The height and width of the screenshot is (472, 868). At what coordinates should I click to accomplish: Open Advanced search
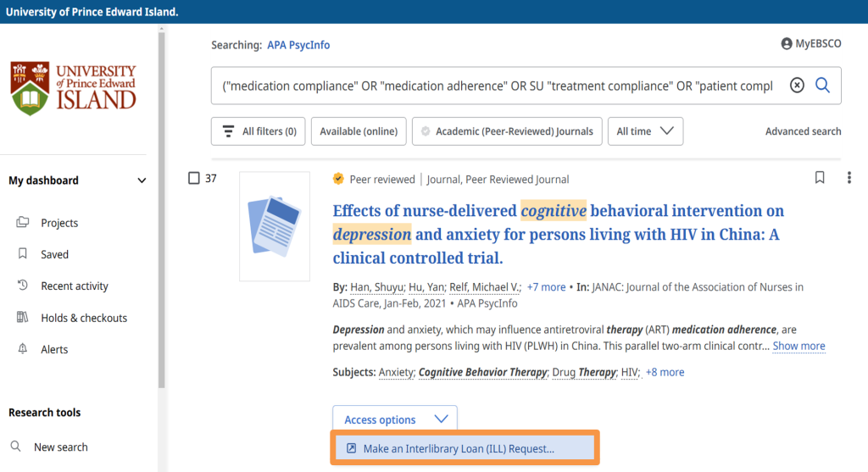[x=803, y=131]
